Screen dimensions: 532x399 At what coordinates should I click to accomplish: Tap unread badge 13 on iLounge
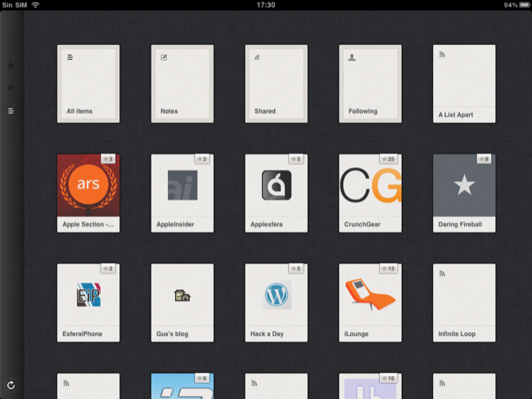click(389, 268)
